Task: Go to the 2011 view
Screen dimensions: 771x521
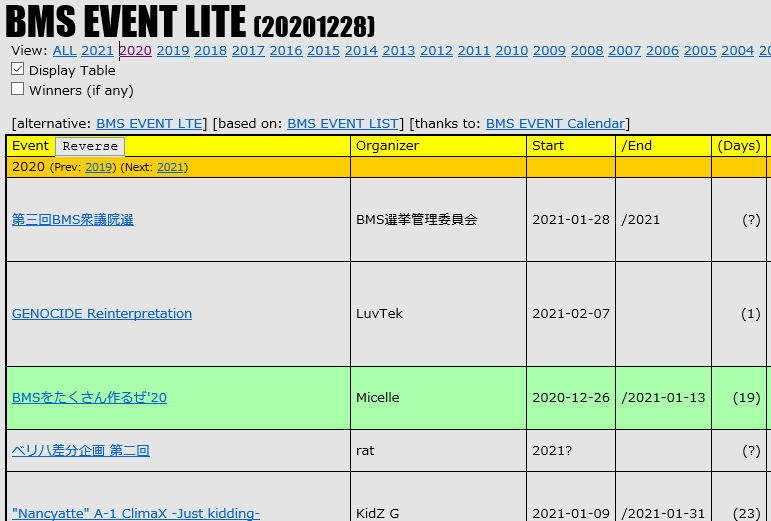Action: (474, 51)
